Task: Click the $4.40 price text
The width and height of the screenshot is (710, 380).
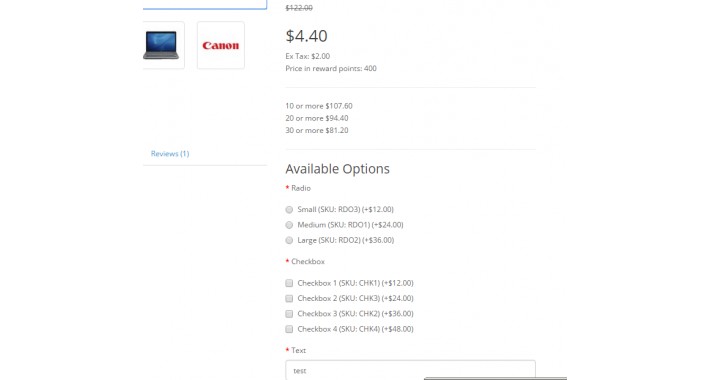Action: [x=307, y=36]
